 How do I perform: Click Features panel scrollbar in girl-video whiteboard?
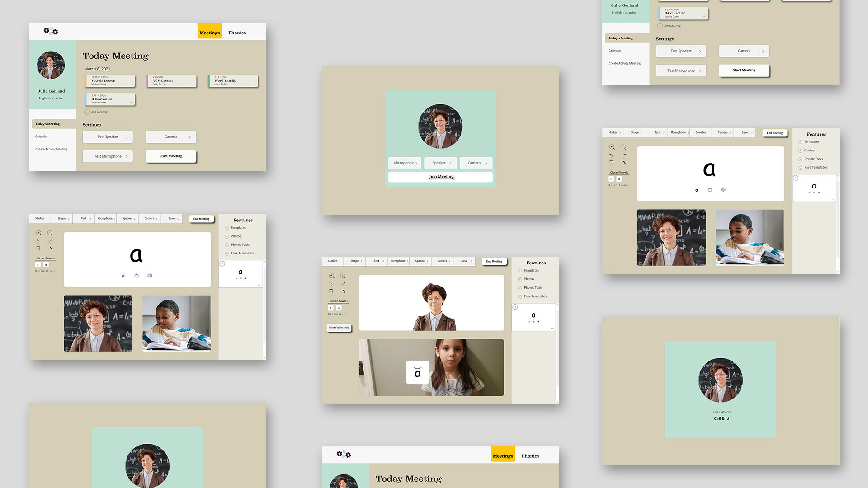coord(557,352)
